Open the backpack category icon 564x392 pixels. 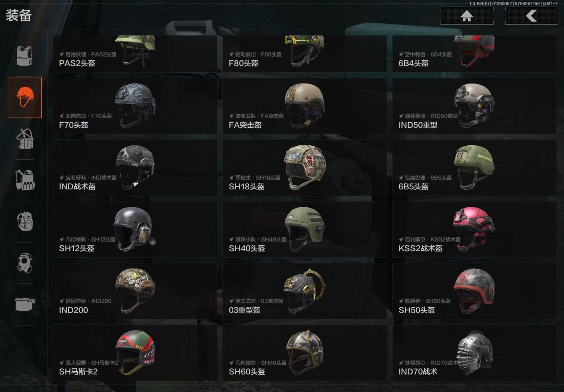click(x=25, y=221)
